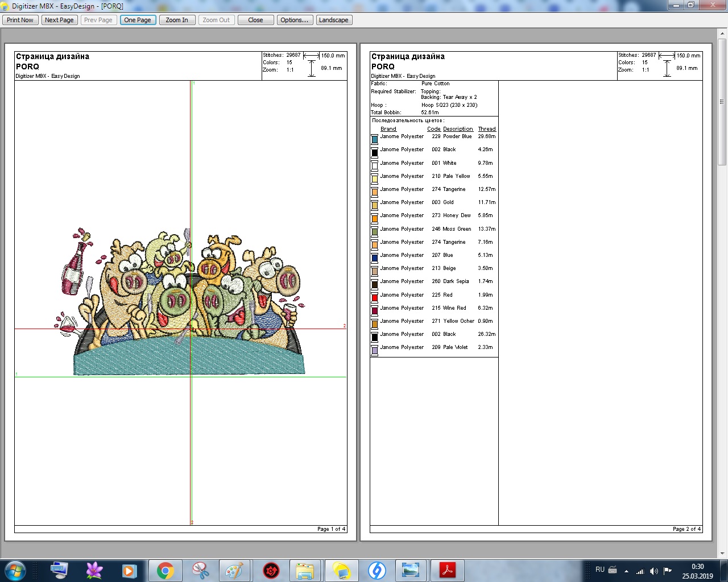Launch Google Chrome from the taskbar
Screen dimensions: 728x582
coord(166,570)
